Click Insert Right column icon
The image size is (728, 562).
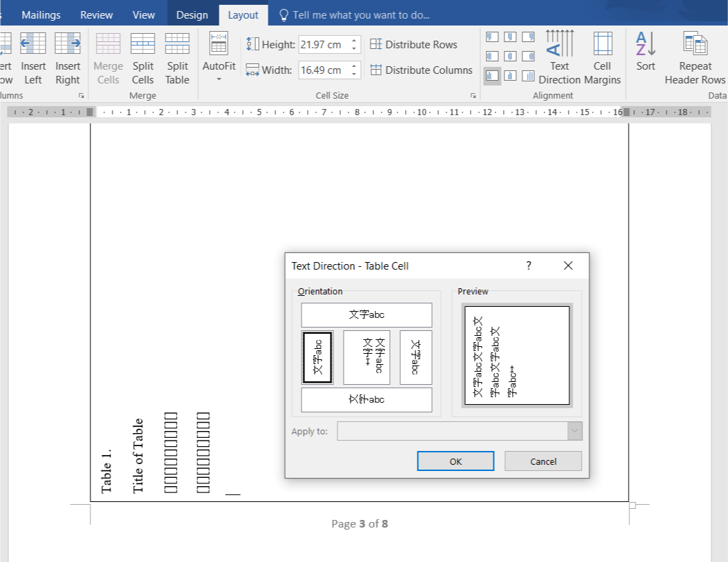click(x=68, y=43)
